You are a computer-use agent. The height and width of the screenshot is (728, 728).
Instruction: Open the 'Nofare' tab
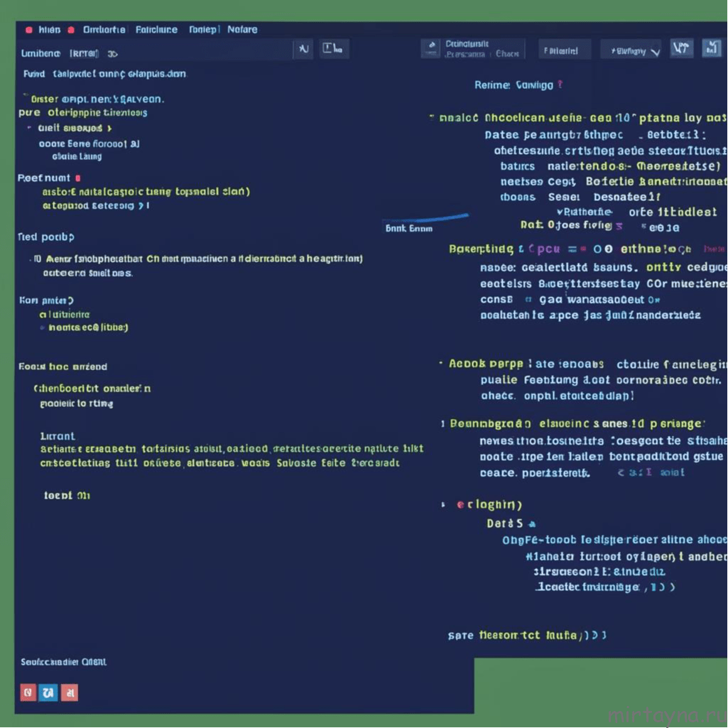(242, 30)
